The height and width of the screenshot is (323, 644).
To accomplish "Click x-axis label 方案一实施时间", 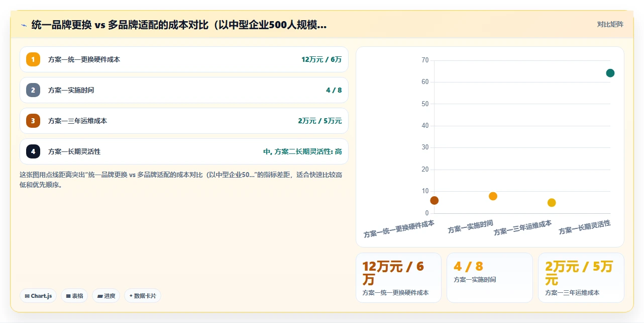I will pos(471,226).
